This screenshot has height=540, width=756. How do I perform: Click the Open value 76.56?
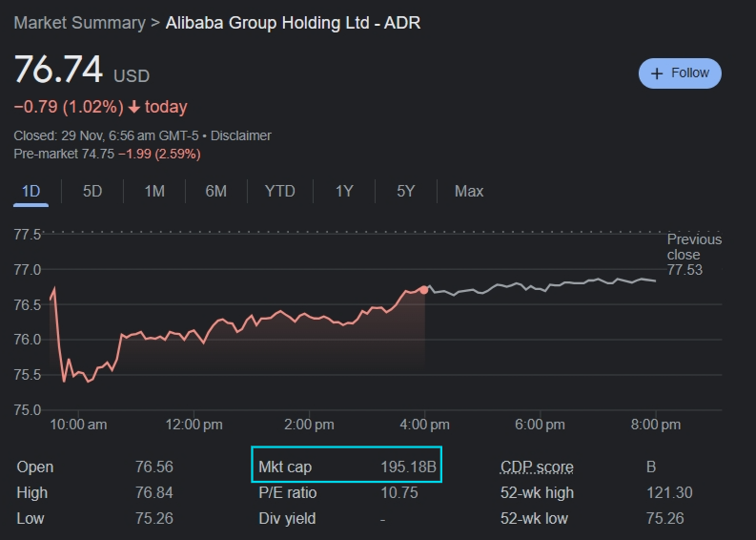[153, 467]
